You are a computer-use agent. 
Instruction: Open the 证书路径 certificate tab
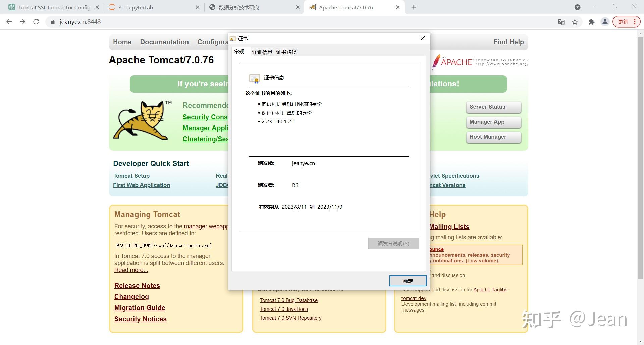(x=286, y=52)
